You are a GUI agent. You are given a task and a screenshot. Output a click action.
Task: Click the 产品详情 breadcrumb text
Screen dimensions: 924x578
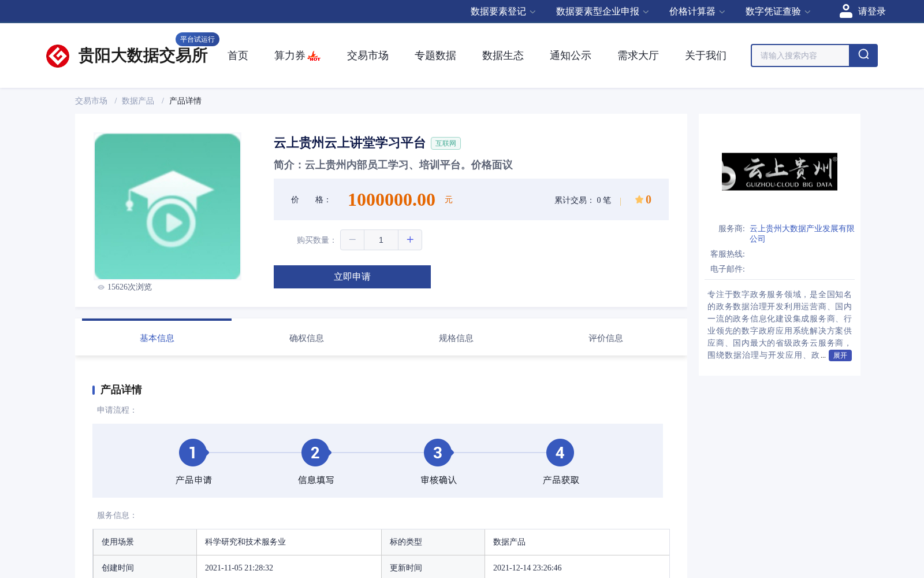click(x=185, y=101)
